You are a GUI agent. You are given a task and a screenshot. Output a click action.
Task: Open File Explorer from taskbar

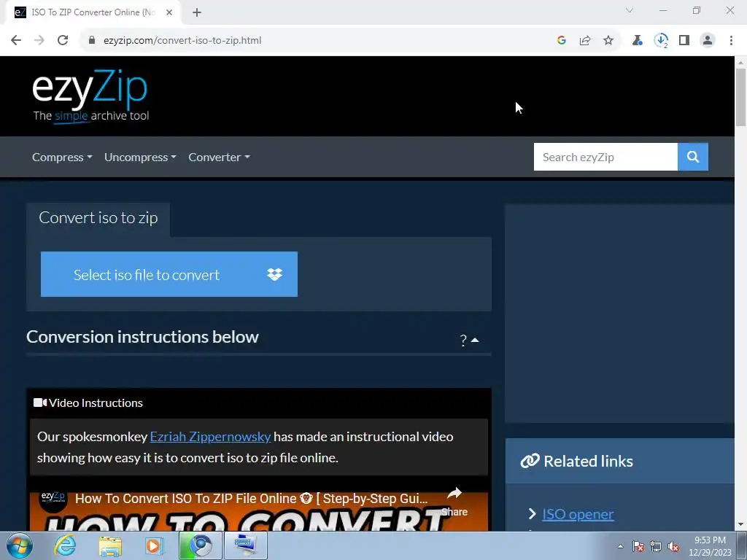[x=110, y=545]
